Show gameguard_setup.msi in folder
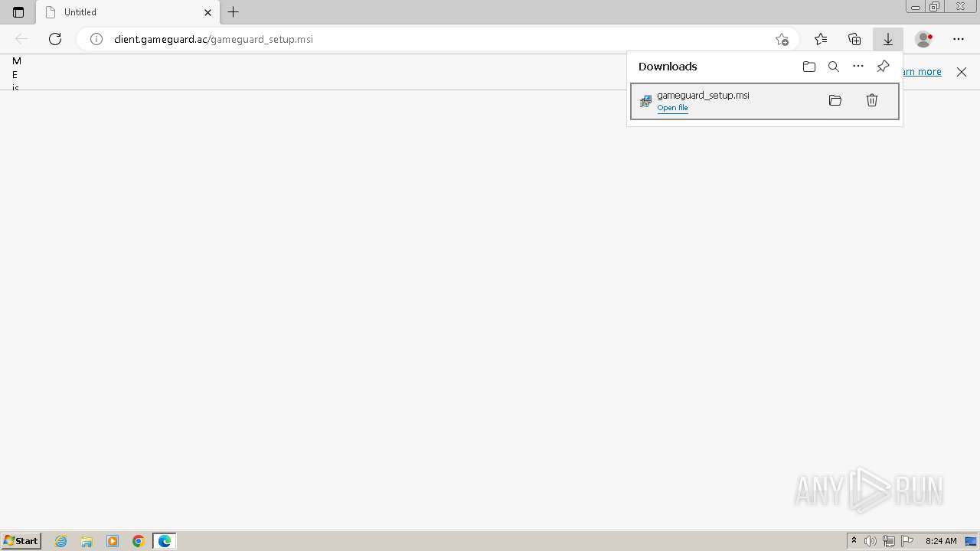Viewport: 980px width, 551px height. 835,100
